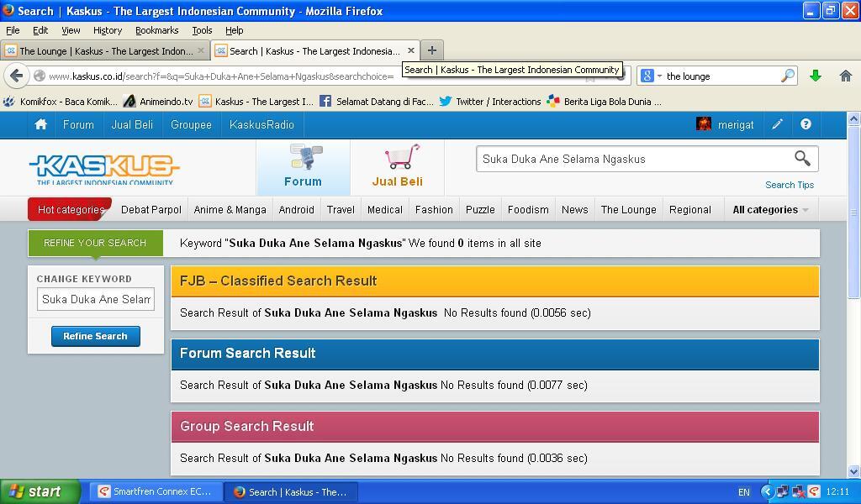Open Regional category

pyautogui.click(x=690, y=209)
